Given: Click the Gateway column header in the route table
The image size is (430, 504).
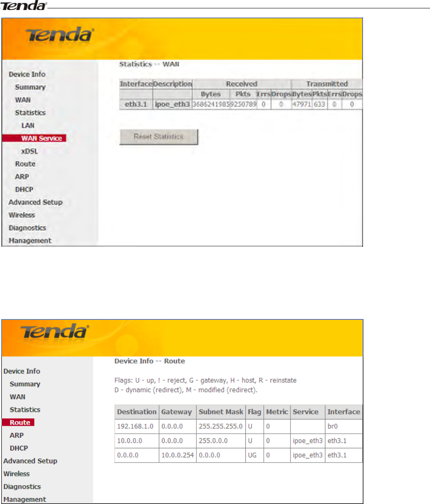Looking at the screenshot, I should (x=177, y=412).
